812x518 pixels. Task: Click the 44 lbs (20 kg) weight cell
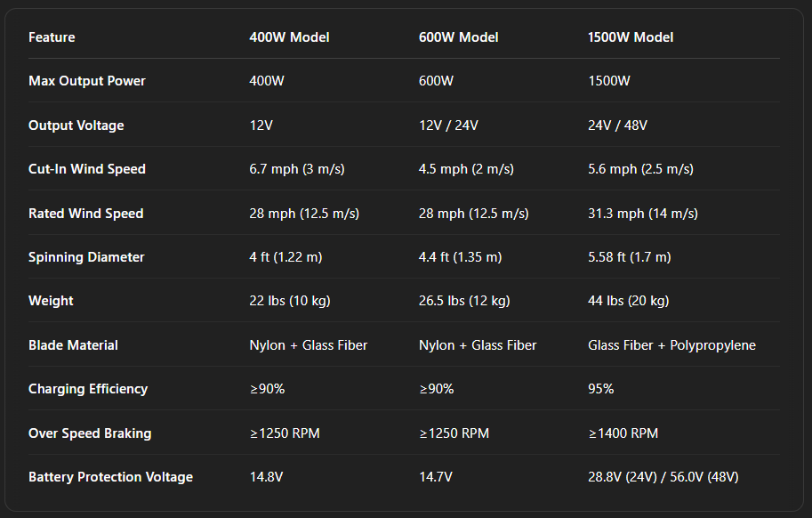pos(628,301)
